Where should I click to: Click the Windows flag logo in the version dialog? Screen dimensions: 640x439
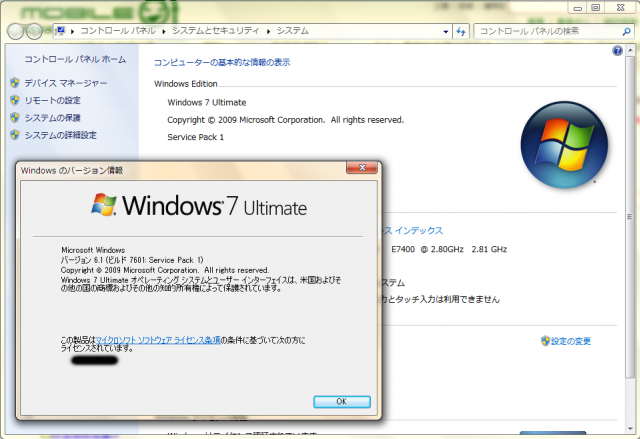pos(104,204)
